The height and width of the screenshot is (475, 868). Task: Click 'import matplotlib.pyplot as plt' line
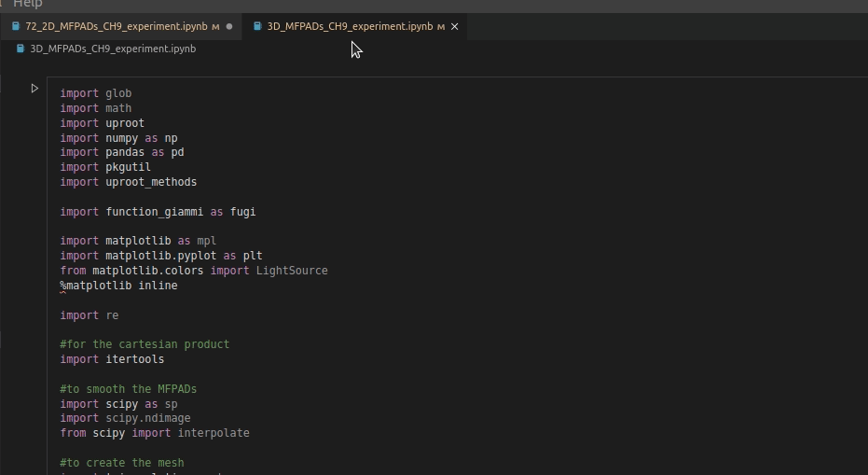click(x=161, y=256)
